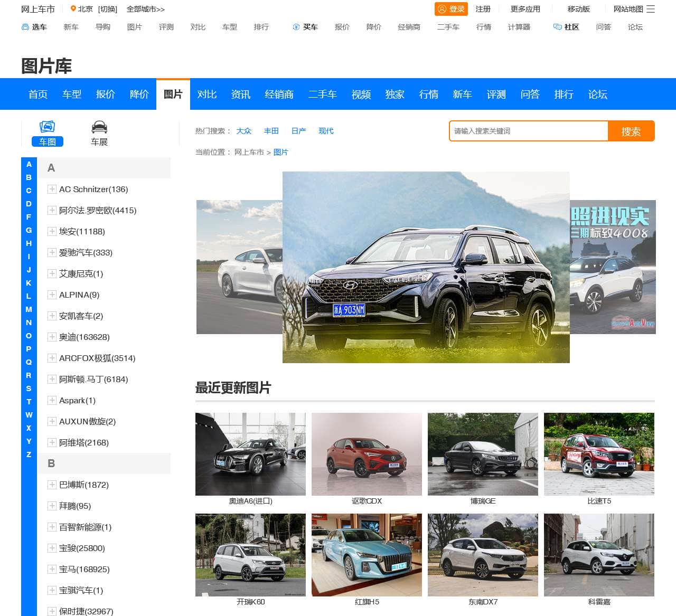Click hot search link 现代
Viewport: 676px width, 616px height.
[x=326, y=131]
